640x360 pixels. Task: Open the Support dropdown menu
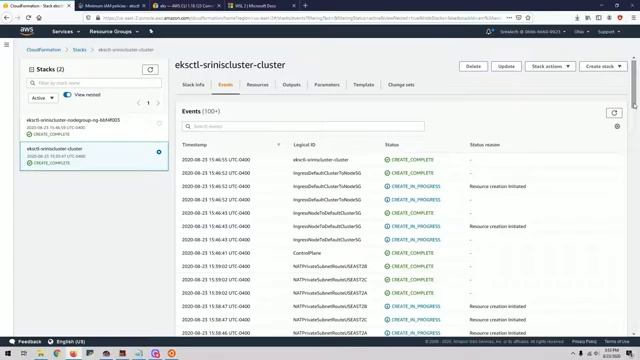coord(609,31)
